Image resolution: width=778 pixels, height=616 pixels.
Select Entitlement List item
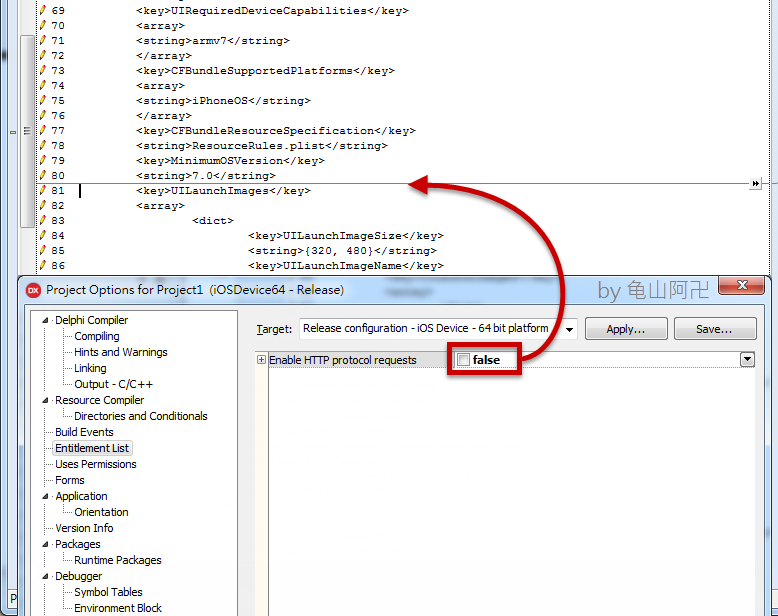click(x=92, y=448)
